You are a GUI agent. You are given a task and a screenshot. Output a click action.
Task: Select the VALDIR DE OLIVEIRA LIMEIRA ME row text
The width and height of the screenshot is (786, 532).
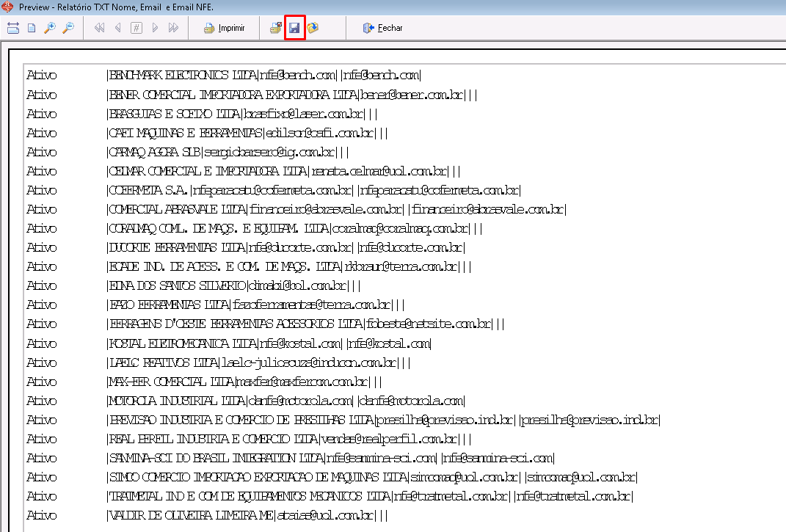coord(247,515)
